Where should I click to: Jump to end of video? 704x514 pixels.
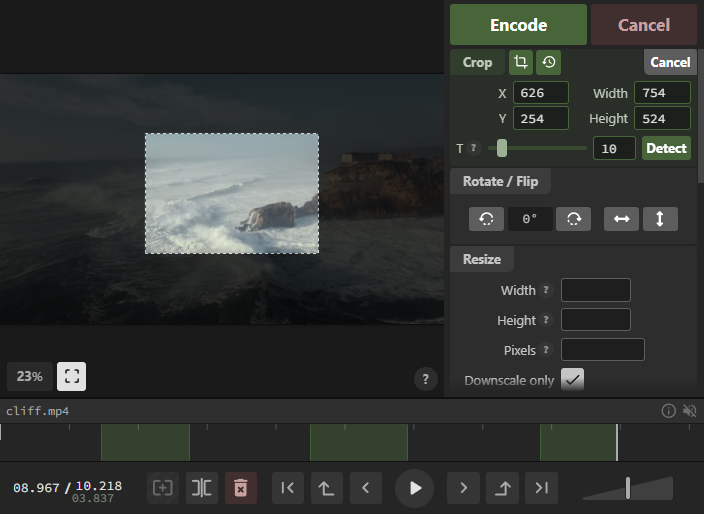tap(541, 488)
